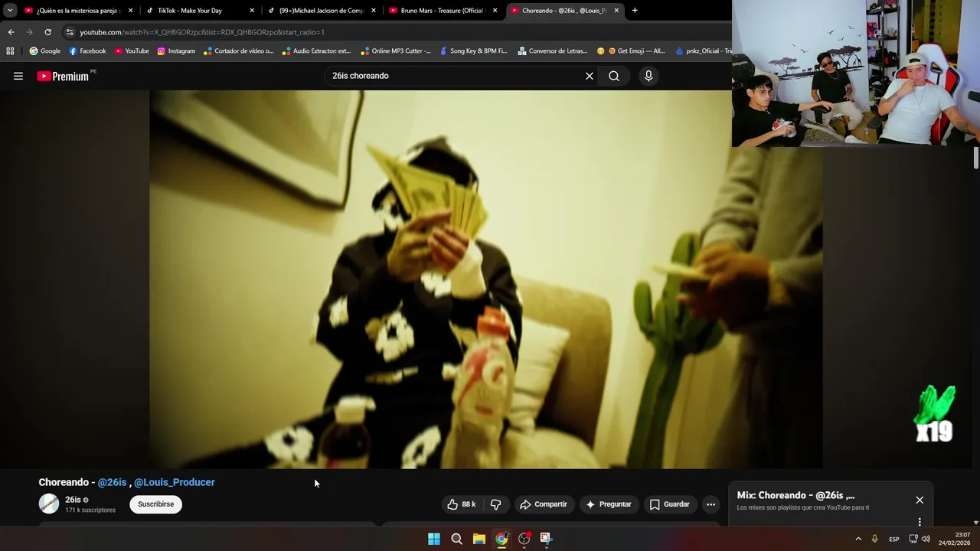View site information icon in address bar
This screenshot has width=980, height=551.
[x=70, y=32]
